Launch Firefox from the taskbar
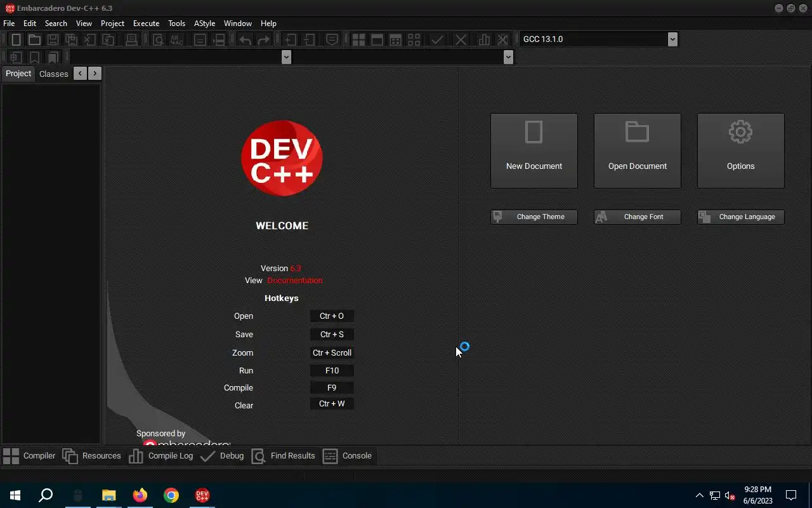 click(x=140, y=495)
